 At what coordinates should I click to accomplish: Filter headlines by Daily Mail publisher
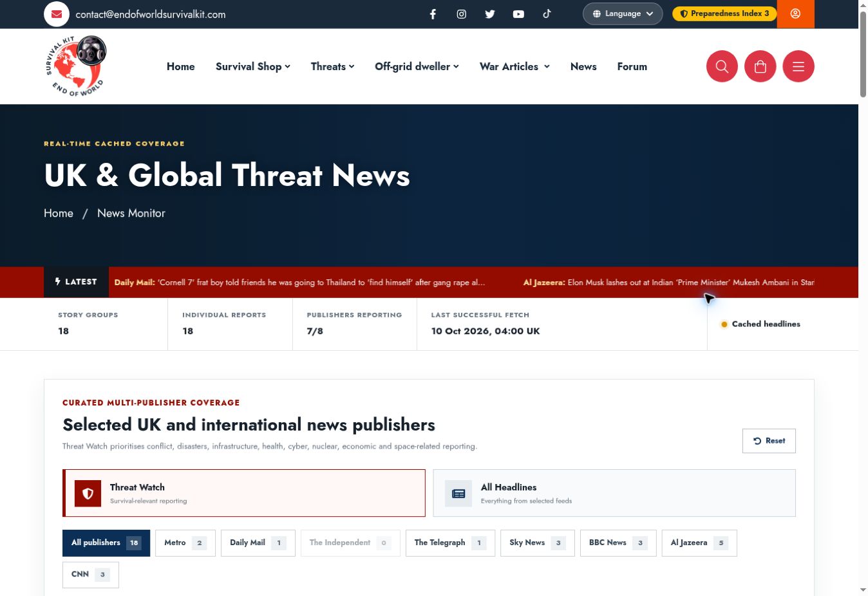258,543
